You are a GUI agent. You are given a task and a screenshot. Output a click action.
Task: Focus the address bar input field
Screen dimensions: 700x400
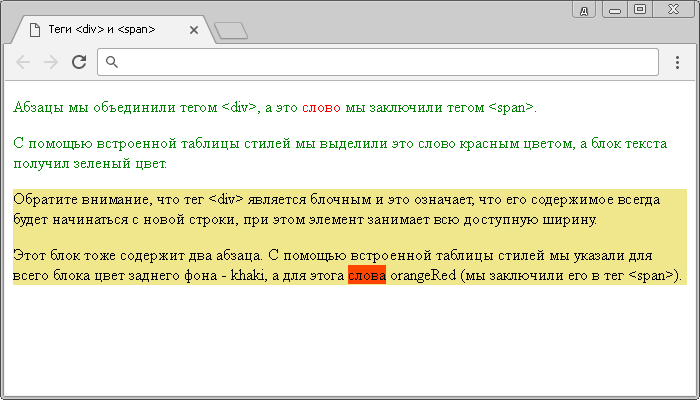[378, 62]
